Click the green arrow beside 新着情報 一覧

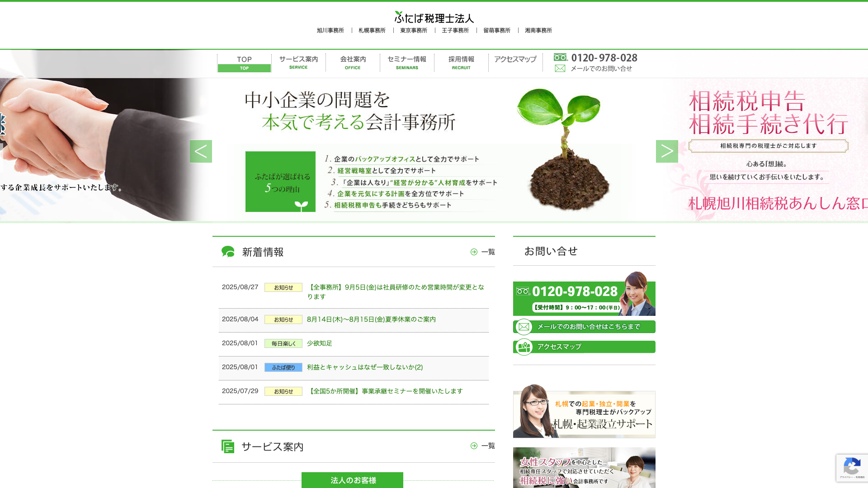tap(474, 252)
